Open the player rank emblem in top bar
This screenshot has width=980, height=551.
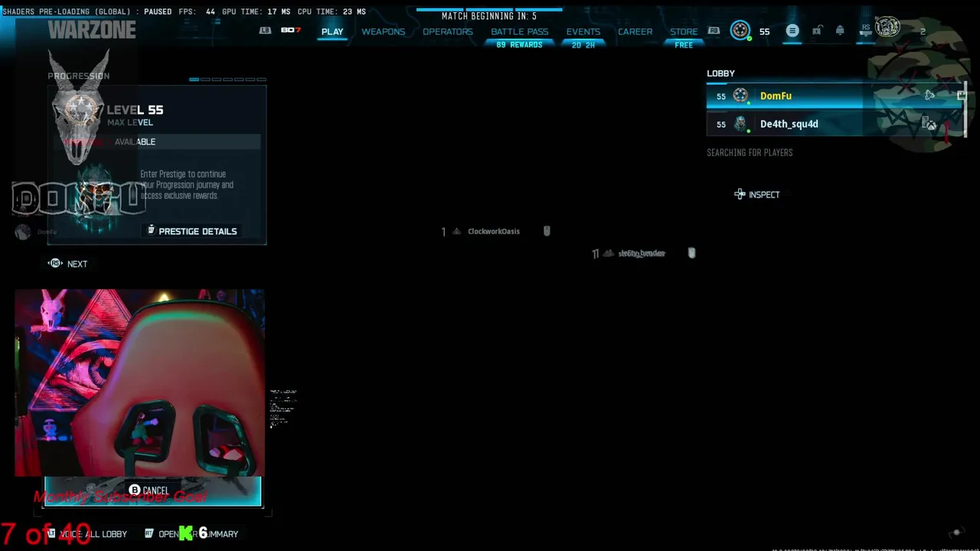click(x=740, y=31)
